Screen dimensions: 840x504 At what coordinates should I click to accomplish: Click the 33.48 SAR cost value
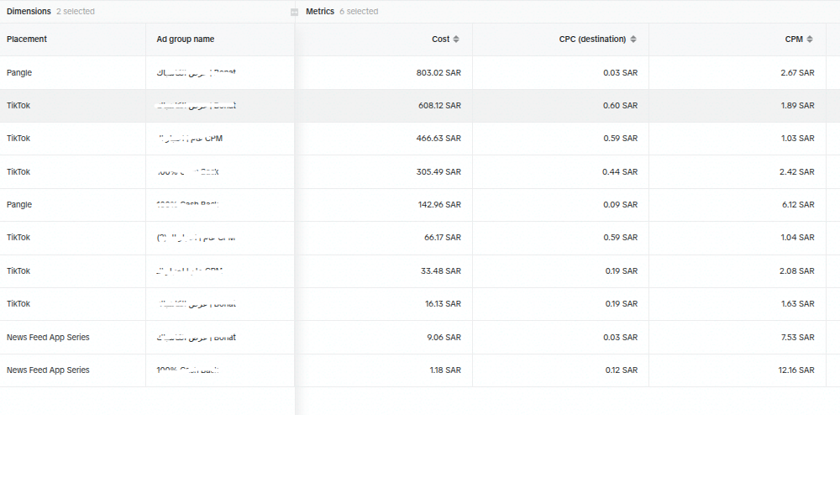pos(441,271)
